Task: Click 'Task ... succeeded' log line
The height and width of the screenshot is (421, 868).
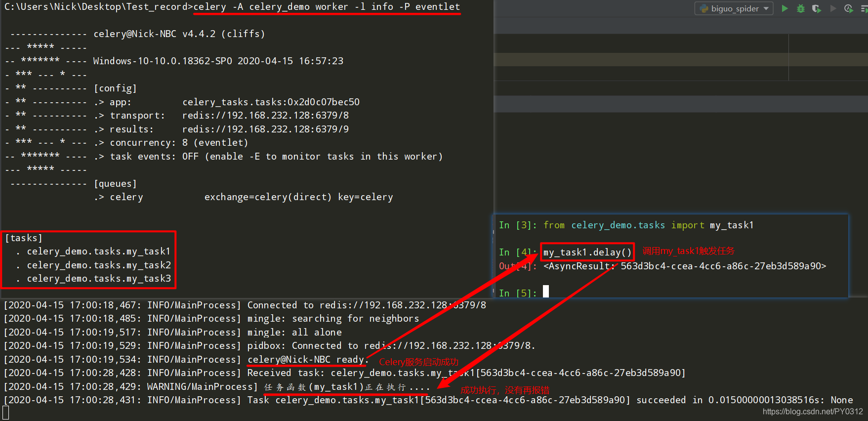Action: click(x=428, y=400)
